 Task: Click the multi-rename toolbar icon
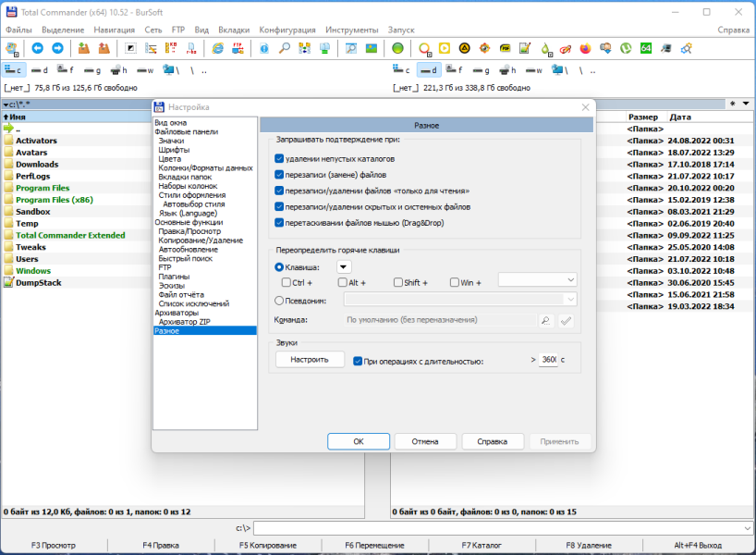tap(151, 48)
